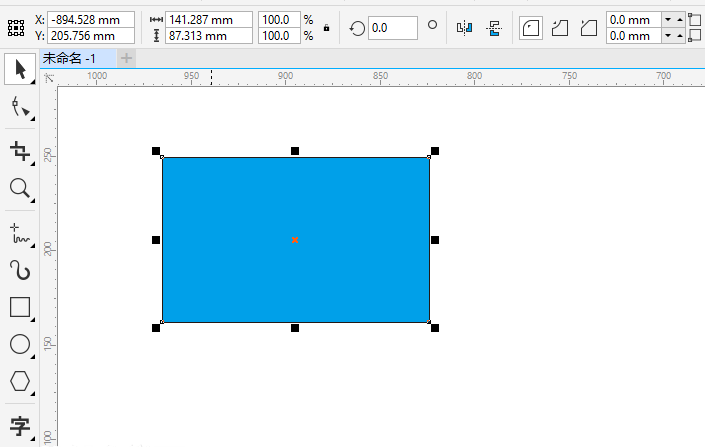Click the object origin reference grid icon
The image size is (705, 447).
coord(16,28)
